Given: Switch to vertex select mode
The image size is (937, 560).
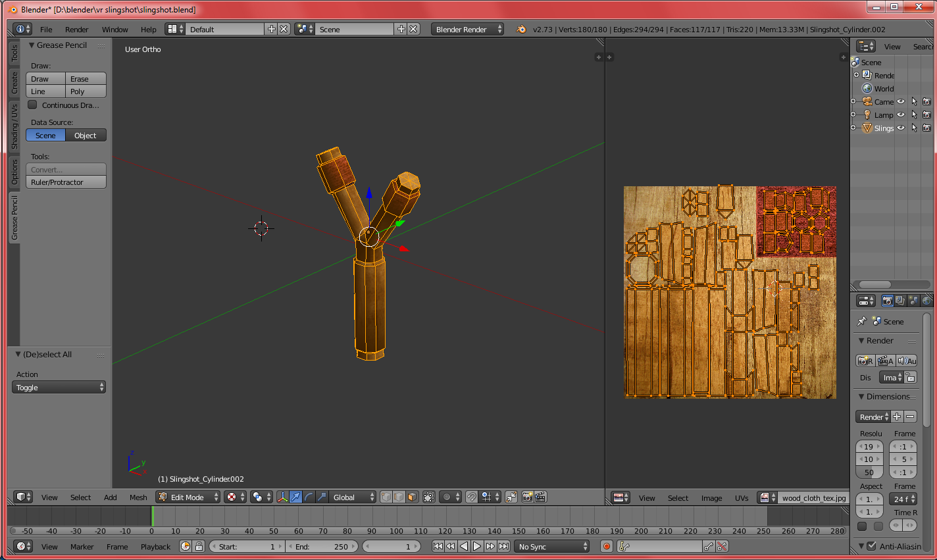Looking at the screenshot, I should click(386, 497).
